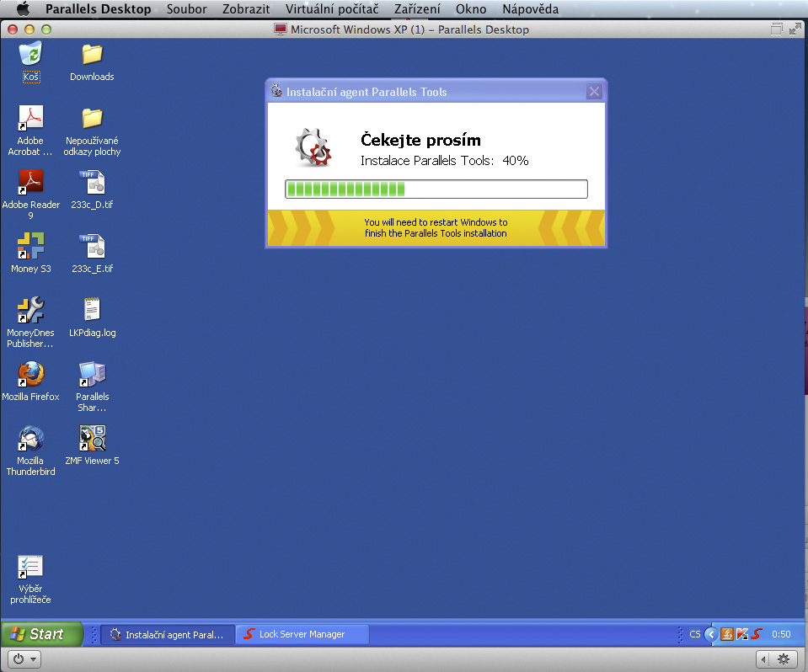Select the Výběr prohlížeče shortcut
This screenshot has height=672, width=808.
tap(30, 566)
